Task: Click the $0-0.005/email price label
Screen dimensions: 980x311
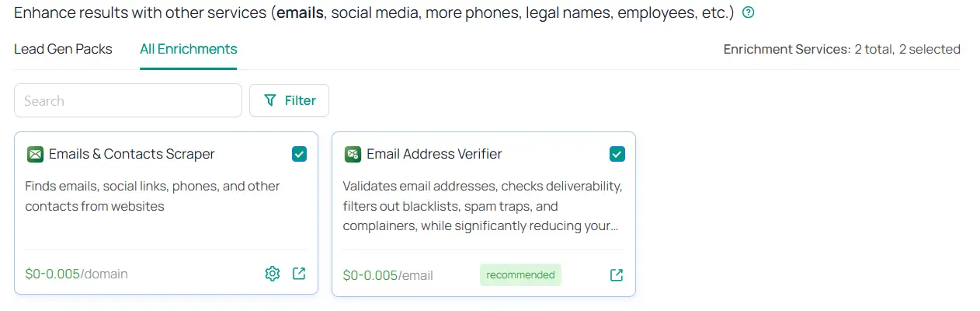Action: click(x=388, y=275)
